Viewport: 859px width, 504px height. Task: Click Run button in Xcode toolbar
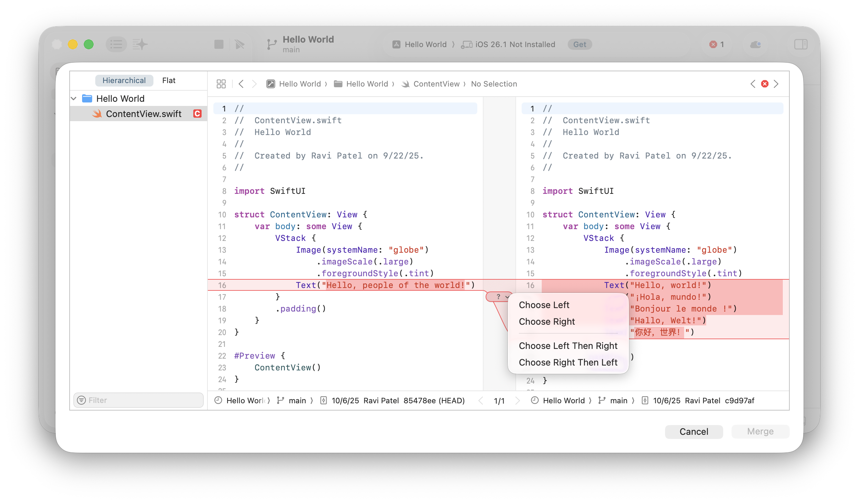click(x=239, y=44)
